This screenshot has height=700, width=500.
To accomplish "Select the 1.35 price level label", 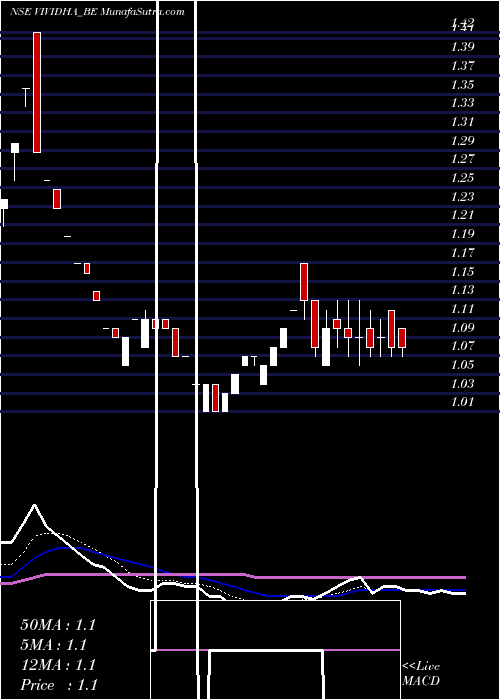I will (x=462, y=84).
